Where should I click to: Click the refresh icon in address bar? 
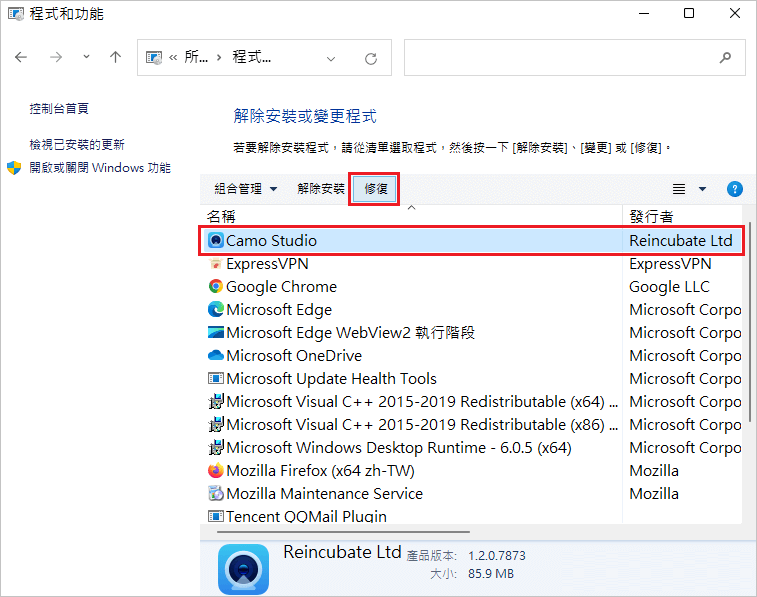[371, 59]
